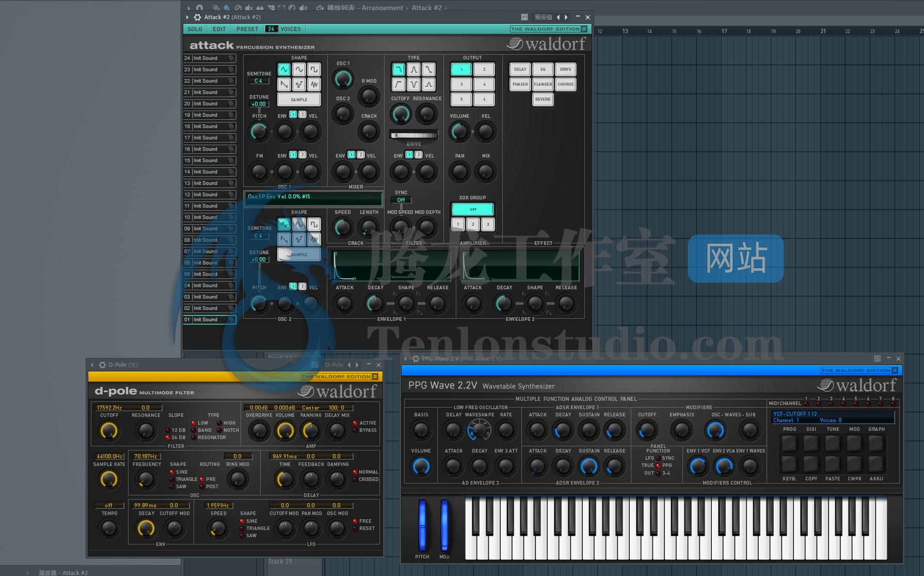Open Attack #2 plugin settings gear

[x=197, y=17]
